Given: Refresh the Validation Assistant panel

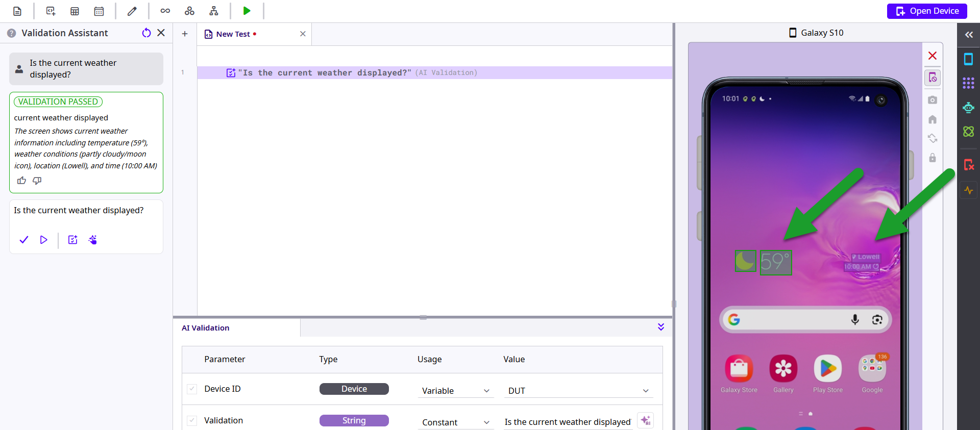Looking at the screenshot, I should (146, 33).
